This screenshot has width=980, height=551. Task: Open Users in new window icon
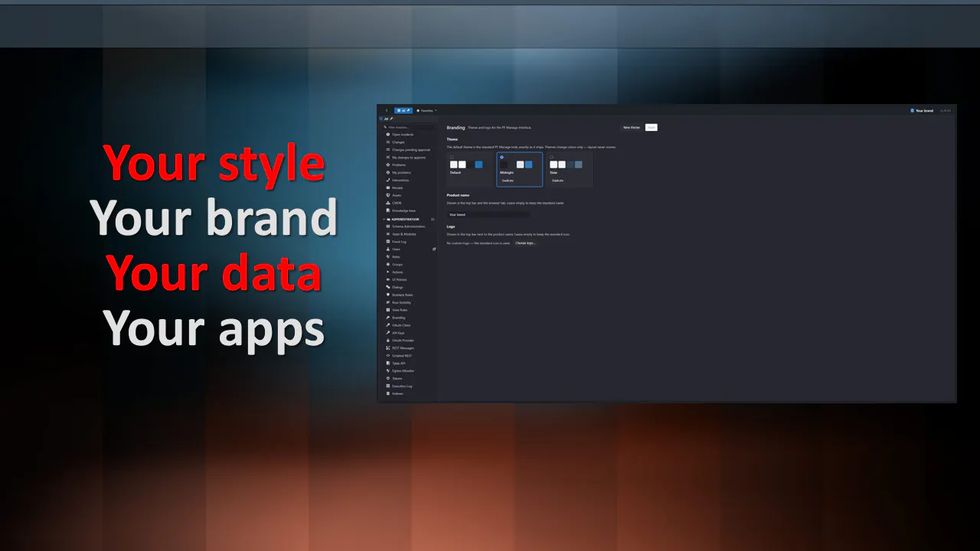(x=434, y=249)
